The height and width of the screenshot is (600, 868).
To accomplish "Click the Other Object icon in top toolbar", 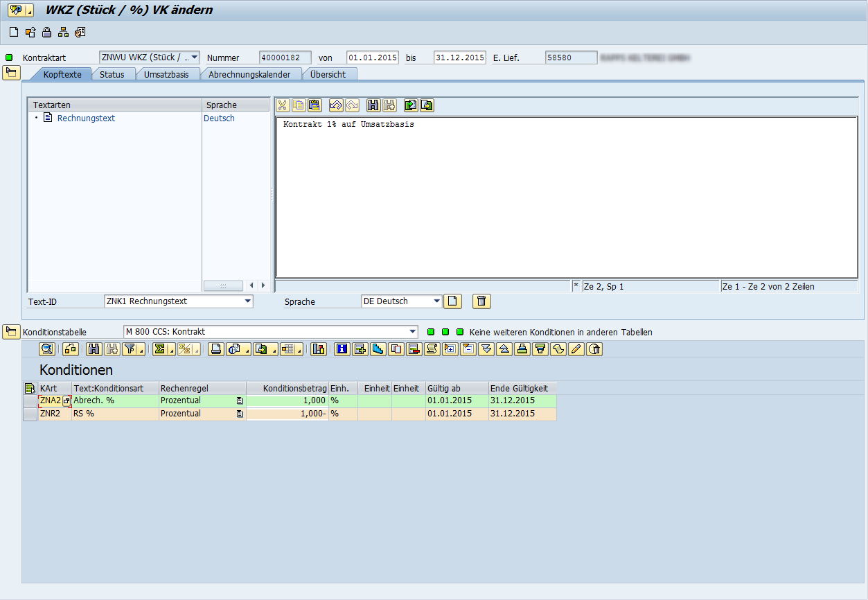I will coord(30,32).
